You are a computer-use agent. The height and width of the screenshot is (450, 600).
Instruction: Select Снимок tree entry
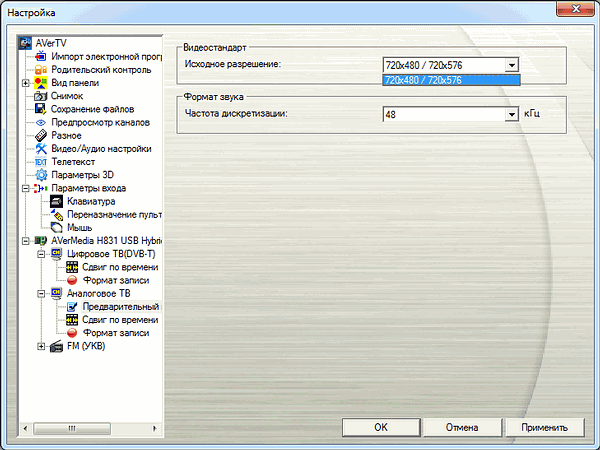[67, 96]
